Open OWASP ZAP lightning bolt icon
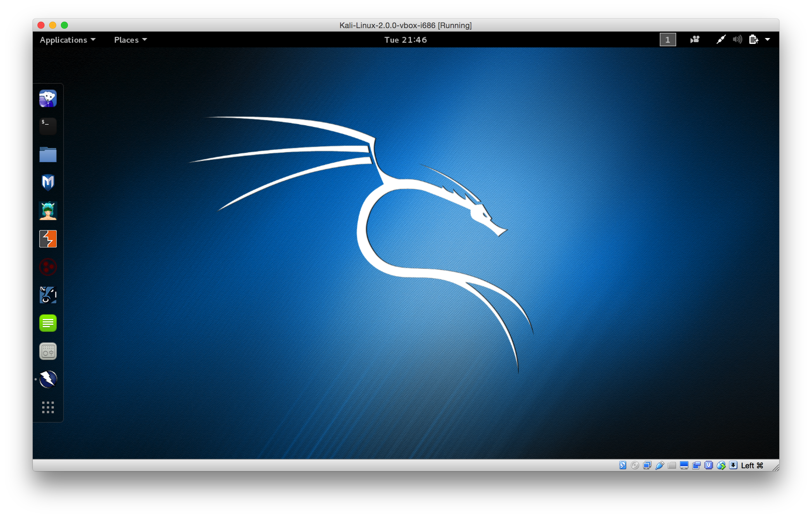This screenshot has height=518, width=812. point(48,379)
